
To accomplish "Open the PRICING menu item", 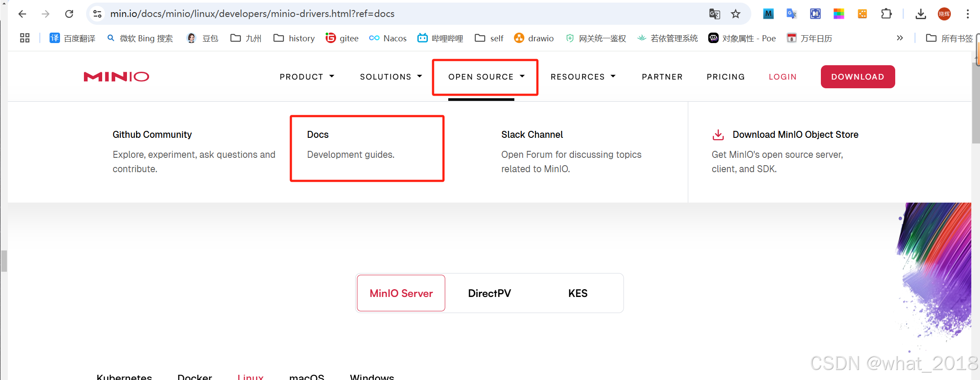I will click(725, 77).
